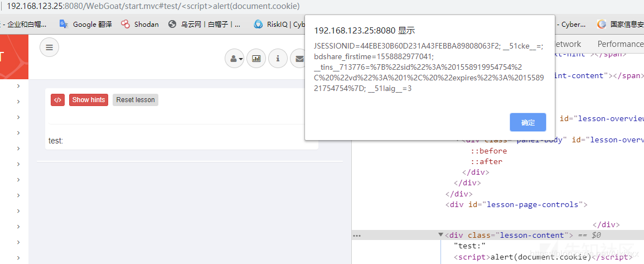Open the RiskIQ bookmark
The height and width of the screenshot is (264, 644).
coord(279,24)
